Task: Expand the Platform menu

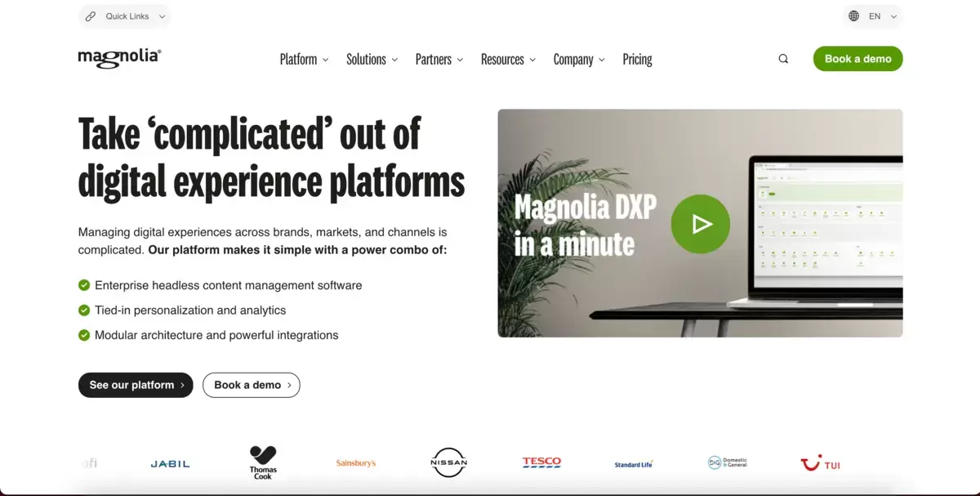Action: point(304,59)
